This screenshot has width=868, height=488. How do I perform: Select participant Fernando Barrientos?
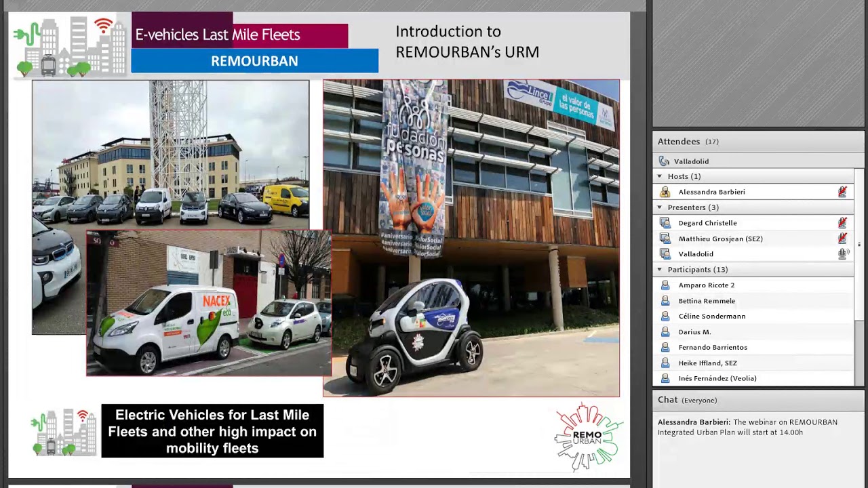pyautogui.click(x=713, y=348)
